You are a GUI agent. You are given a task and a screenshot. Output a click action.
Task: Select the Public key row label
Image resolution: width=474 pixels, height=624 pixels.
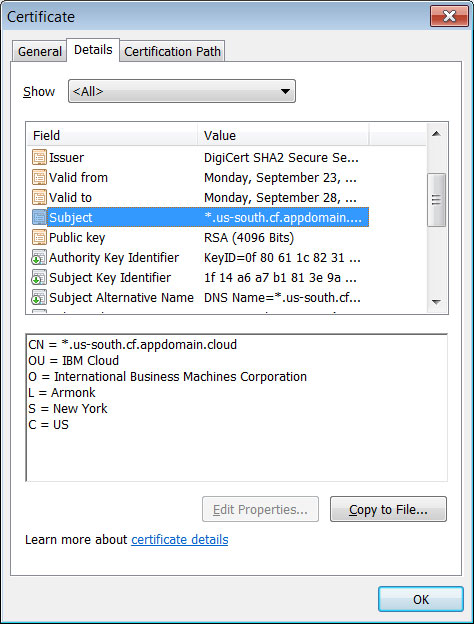pyautogui.click(x=77, y=238)
